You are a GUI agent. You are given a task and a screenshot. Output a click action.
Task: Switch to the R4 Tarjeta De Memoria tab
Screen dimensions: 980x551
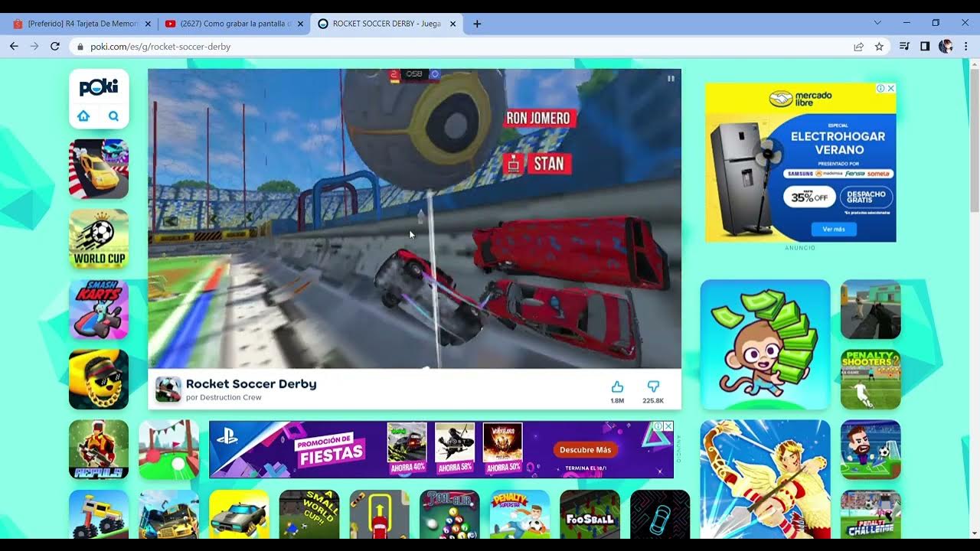tap(81, 24)
